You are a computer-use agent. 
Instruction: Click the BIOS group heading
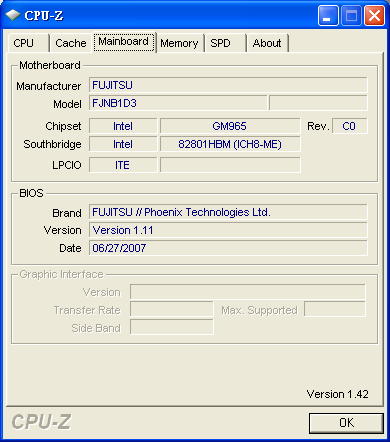point(31,193)
